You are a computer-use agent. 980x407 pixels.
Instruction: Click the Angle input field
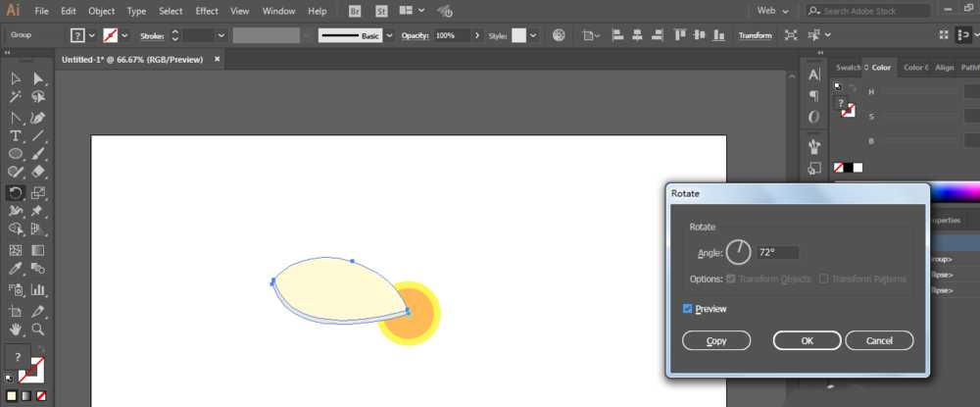click(x=777, y=253)
